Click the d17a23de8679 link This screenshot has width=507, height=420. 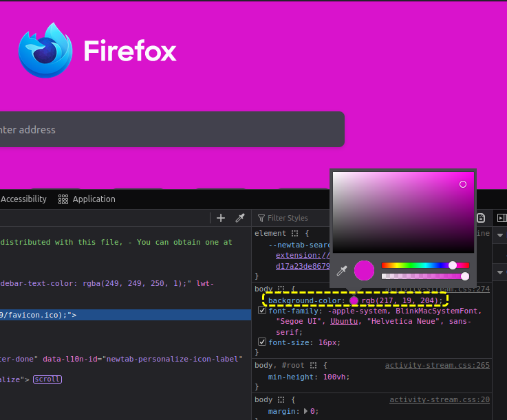(x=303, y=266)
